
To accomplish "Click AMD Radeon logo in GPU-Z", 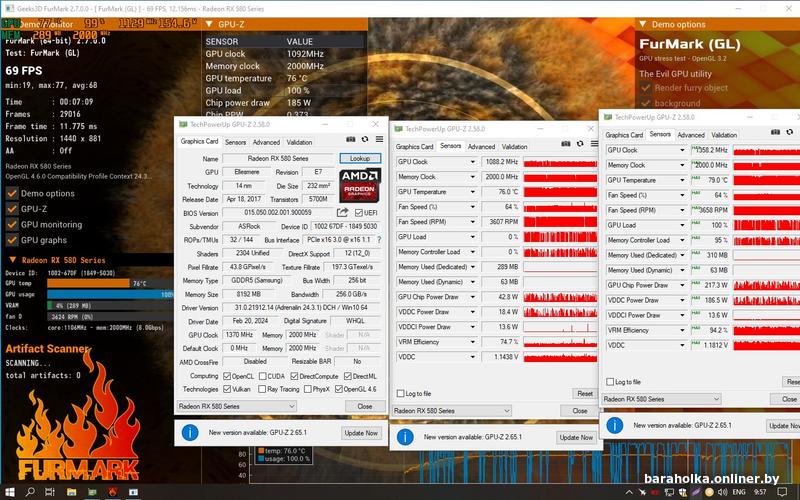I will (360, 186).
